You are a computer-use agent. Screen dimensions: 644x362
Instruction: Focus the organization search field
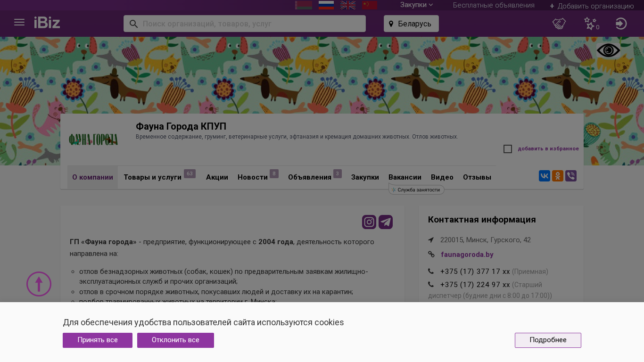[x=245, y=24]
